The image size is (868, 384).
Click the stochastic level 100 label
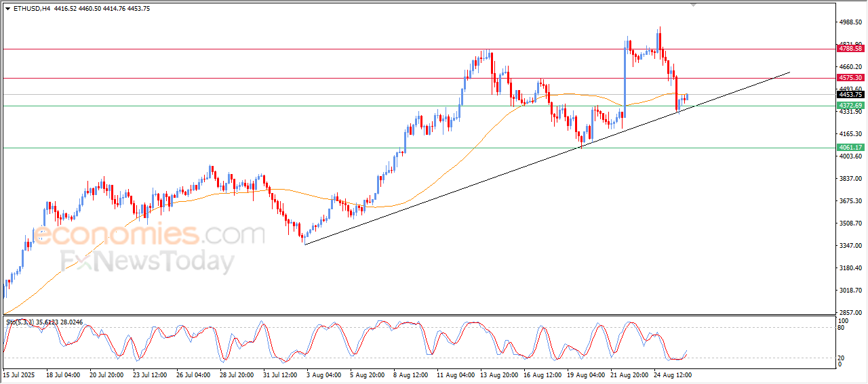(844, 320)
